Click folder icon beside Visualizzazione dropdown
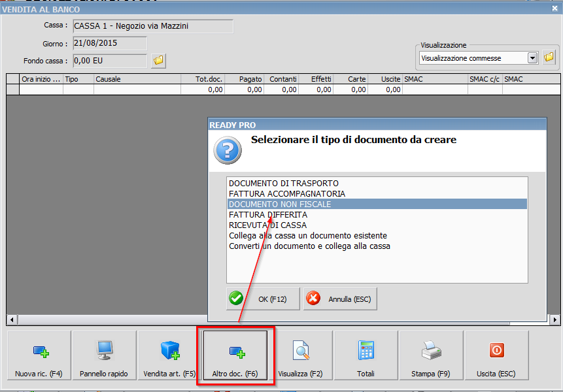The image size is (563, 392). 549,57
